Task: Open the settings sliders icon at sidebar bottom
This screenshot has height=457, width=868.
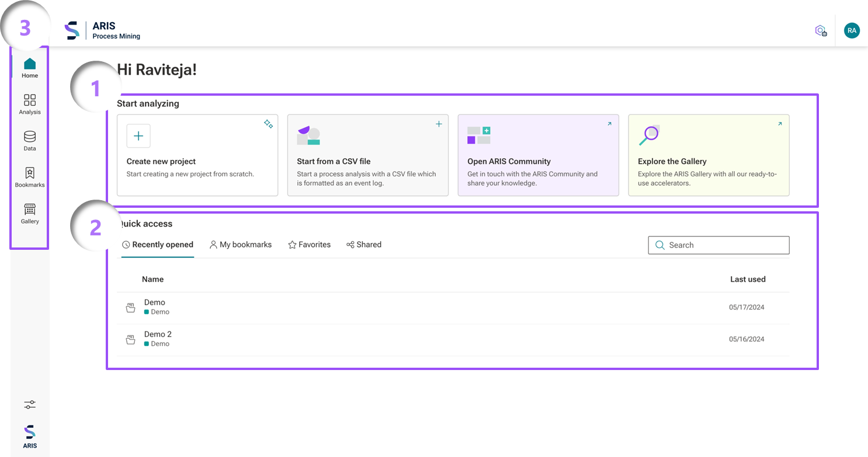Action: tap(29, 404)
